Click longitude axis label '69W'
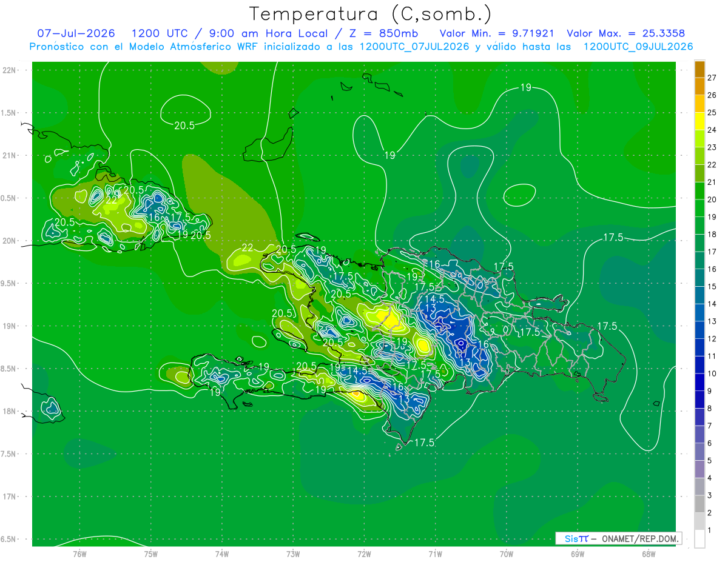 577,554
